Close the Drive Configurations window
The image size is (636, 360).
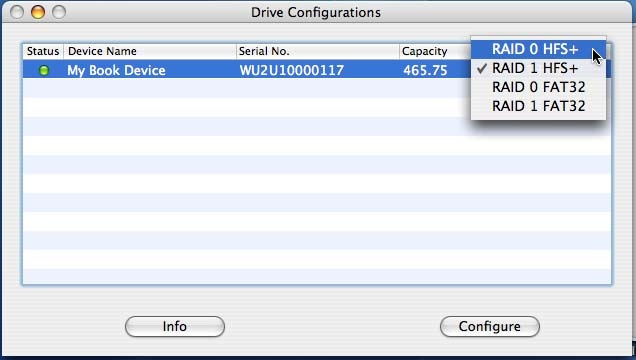17,12
